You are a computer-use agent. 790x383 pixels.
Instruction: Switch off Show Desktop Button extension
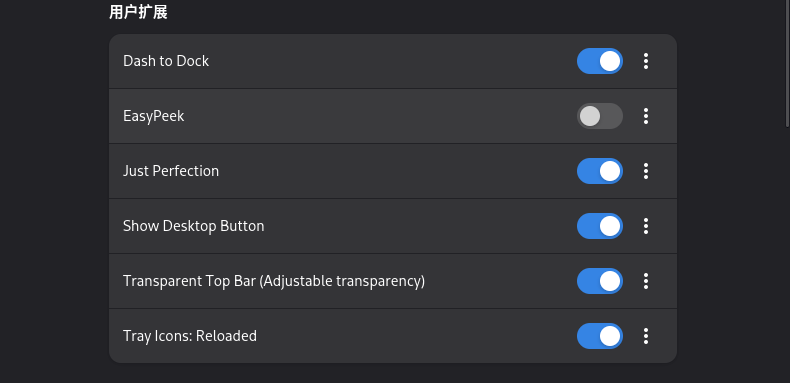(600, 226)
